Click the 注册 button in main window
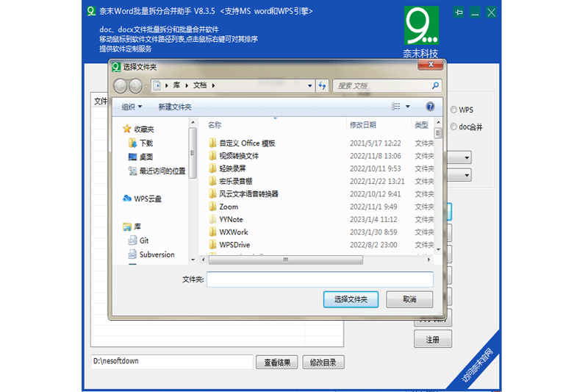Image resolution: width=588 pixels, height=392 pixels. tap(433, 340)
